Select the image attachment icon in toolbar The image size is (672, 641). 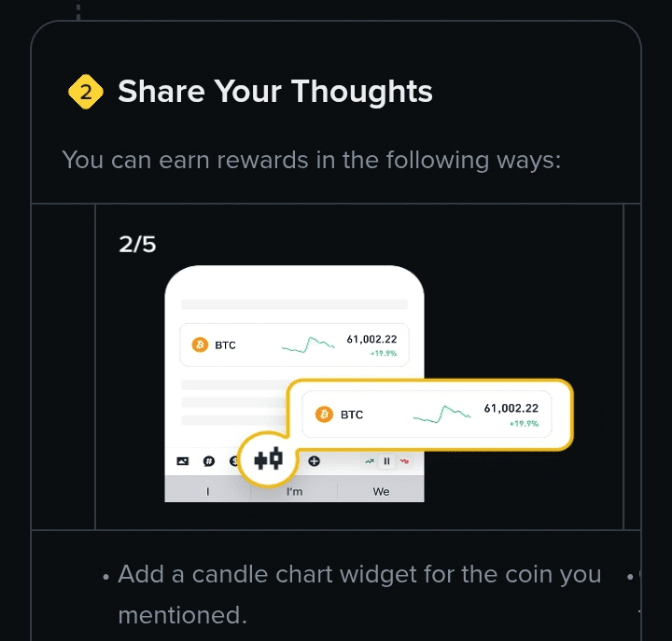click(183, 461)
